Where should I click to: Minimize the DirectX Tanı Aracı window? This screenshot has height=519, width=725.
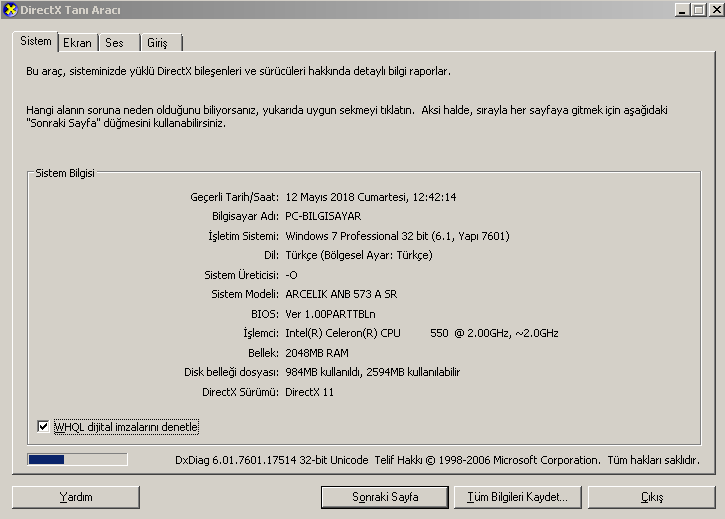tap(682, 10)
